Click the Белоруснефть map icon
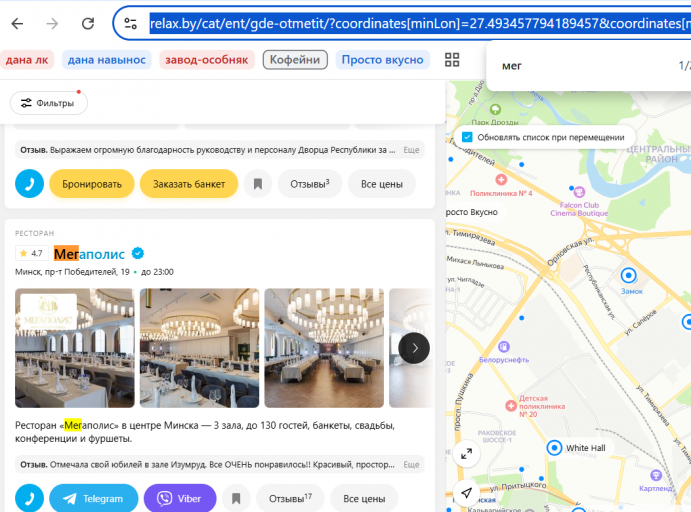 tap(504, 347)
